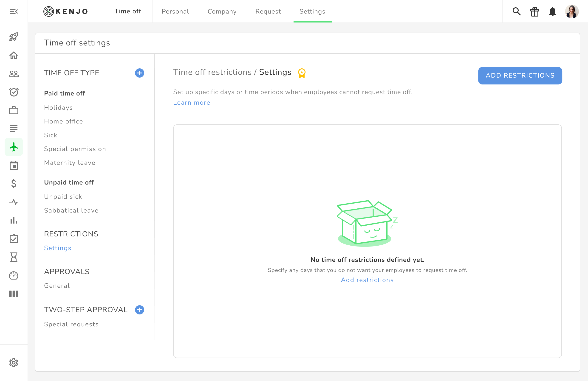
Task: Click the search magnifier icon
Action: tap(516, 12)
